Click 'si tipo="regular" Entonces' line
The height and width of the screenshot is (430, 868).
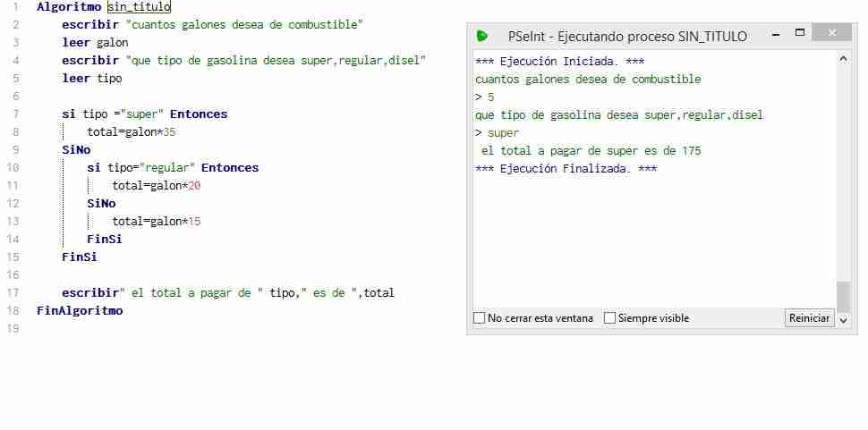173,167
